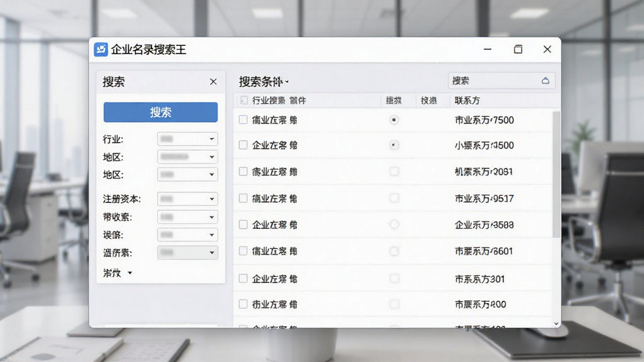Open the 行业 dropdown
644x362 pixels.
tap(187, 139)
